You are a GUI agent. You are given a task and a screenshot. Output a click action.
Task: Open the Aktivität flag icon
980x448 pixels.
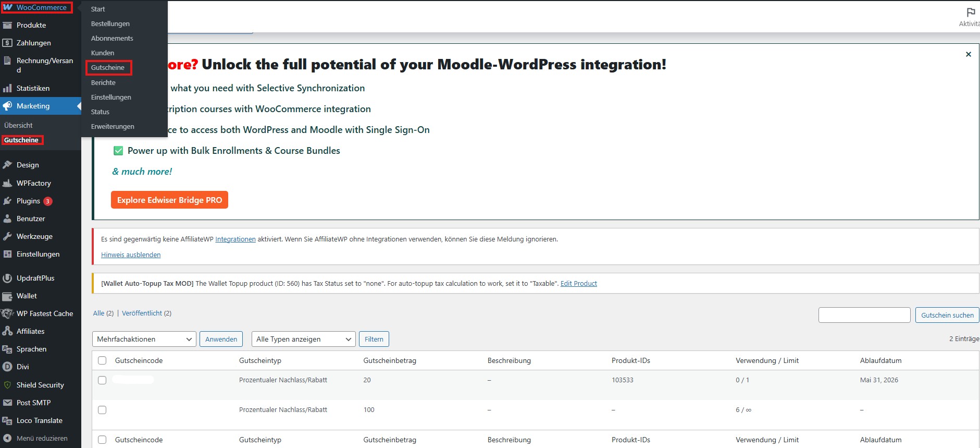click(x=971, y=12)
